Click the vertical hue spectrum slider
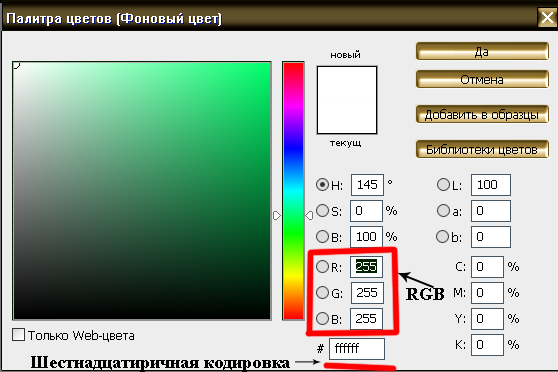 point(293,191)
